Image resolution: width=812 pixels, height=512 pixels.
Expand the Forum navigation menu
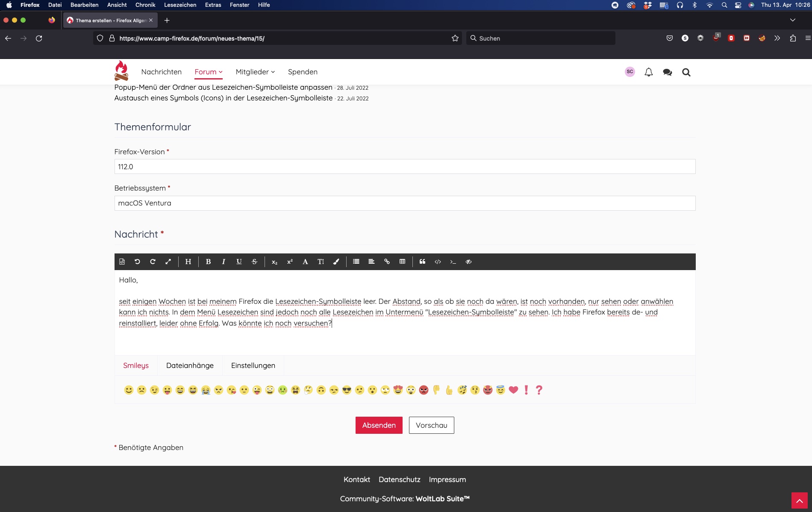(209, 72)
